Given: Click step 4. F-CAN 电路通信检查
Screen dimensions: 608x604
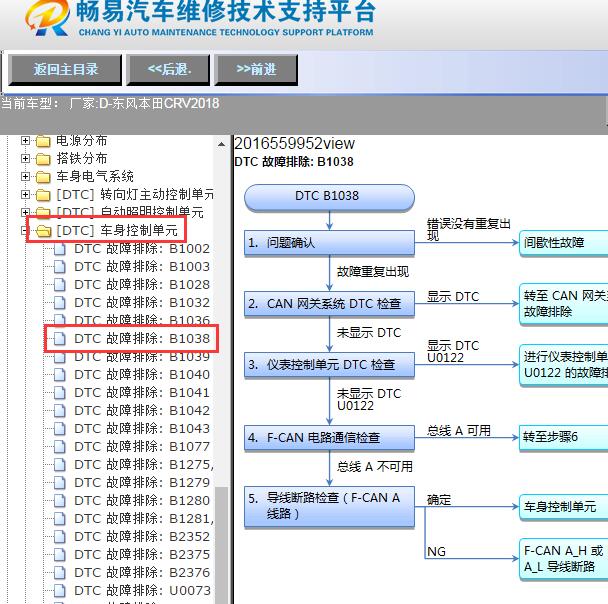Looking at the screenshot, I should (x=329, y=438).
